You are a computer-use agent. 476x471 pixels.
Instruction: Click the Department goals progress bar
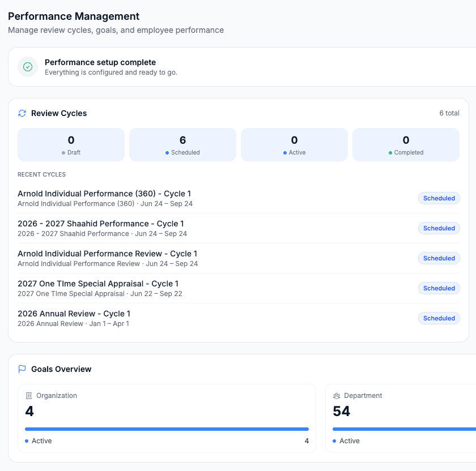(405, 429)
